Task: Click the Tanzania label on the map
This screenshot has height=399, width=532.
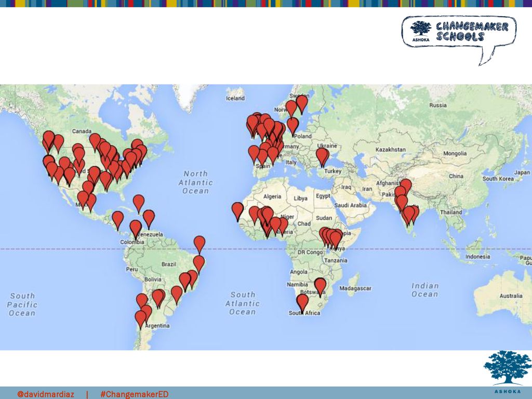Action: [336, 261]
